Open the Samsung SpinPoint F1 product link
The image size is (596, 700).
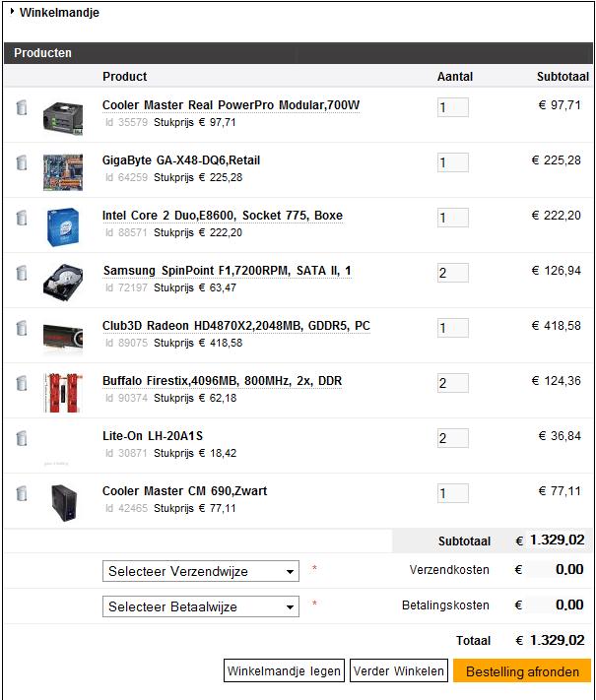[x=227, y=271]
